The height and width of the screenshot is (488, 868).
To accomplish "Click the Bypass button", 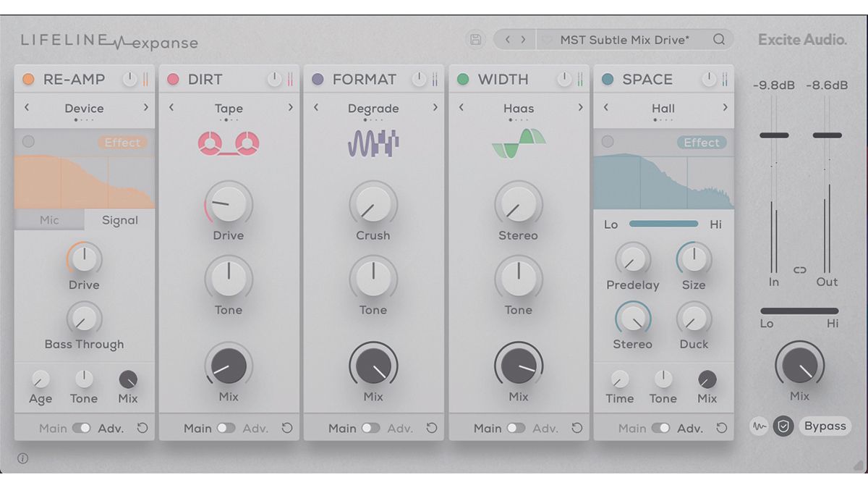I will tap(825, 426).
